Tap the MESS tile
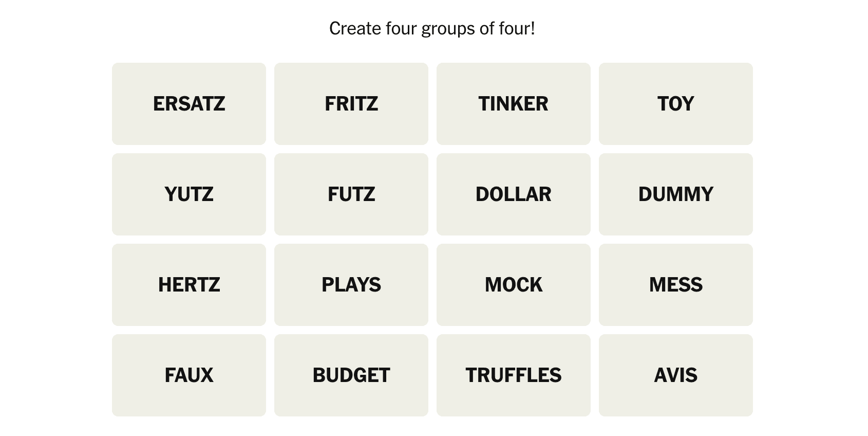Viewport: 868px width, 436px height. 676,285
